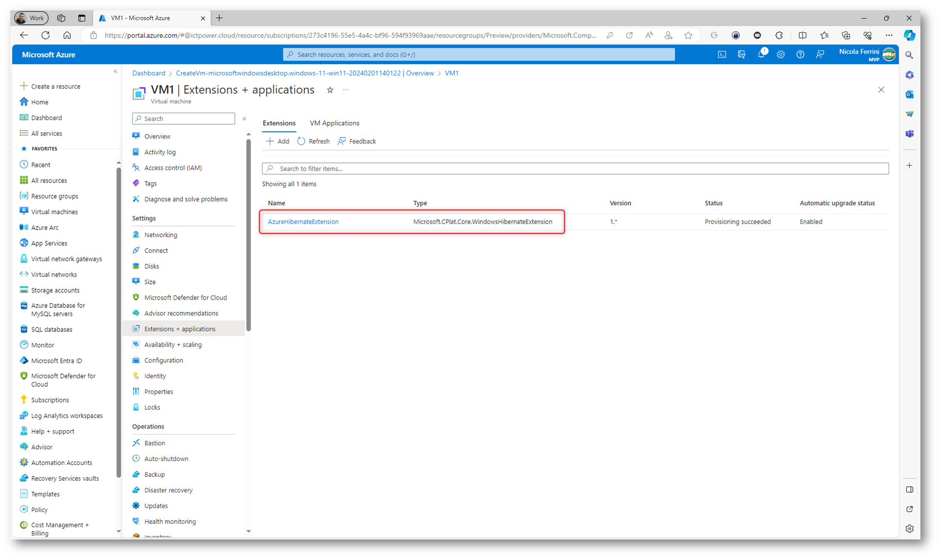
Task: Close the VM1 blade with X
Action: 881,90
